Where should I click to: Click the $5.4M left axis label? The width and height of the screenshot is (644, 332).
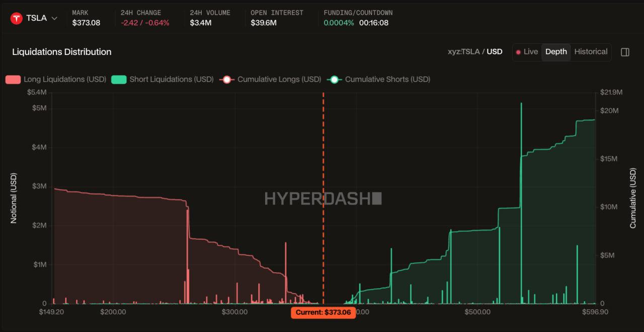[x=37, y=92]
